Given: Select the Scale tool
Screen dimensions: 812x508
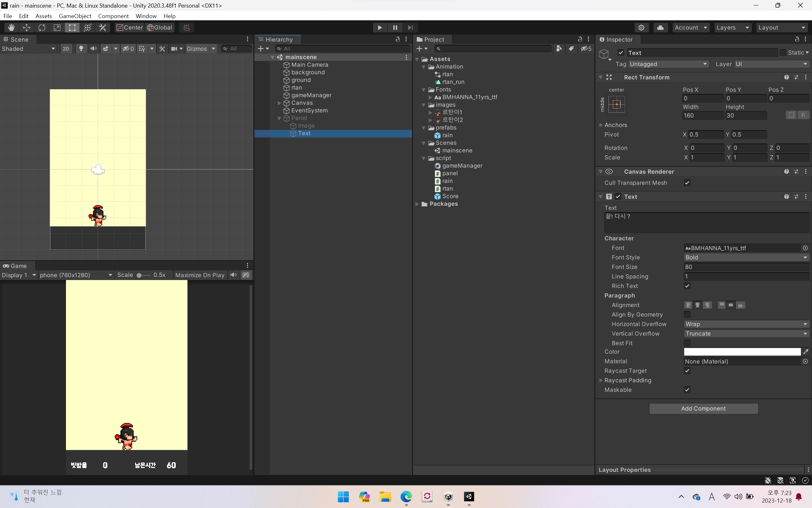Looking at the screenshot, I should click(57, 28).
